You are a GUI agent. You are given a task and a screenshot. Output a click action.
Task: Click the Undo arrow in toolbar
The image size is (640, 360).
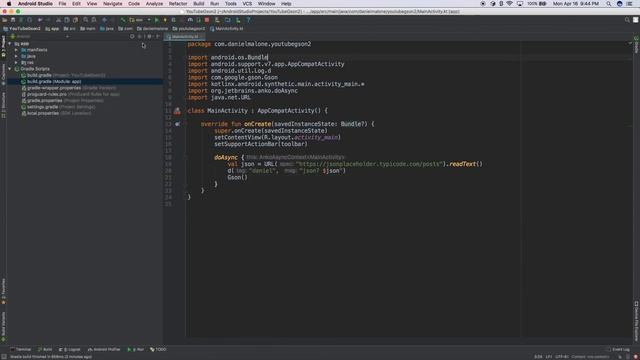40,20
